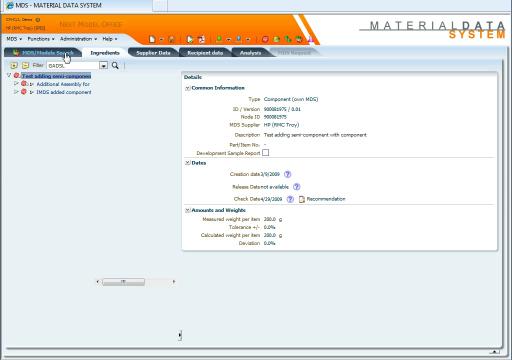Click the greyed-out MDS Request tab

[294, 53]
